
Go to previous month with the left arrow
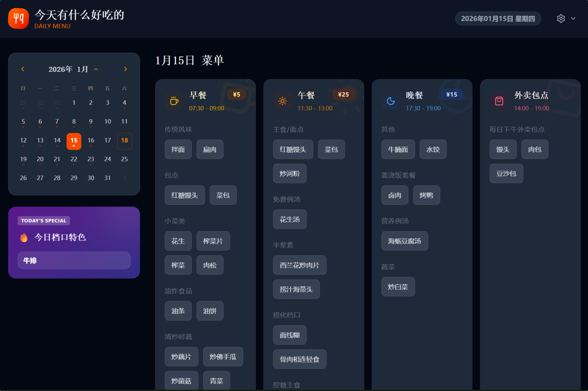click(x=23, y=69)
